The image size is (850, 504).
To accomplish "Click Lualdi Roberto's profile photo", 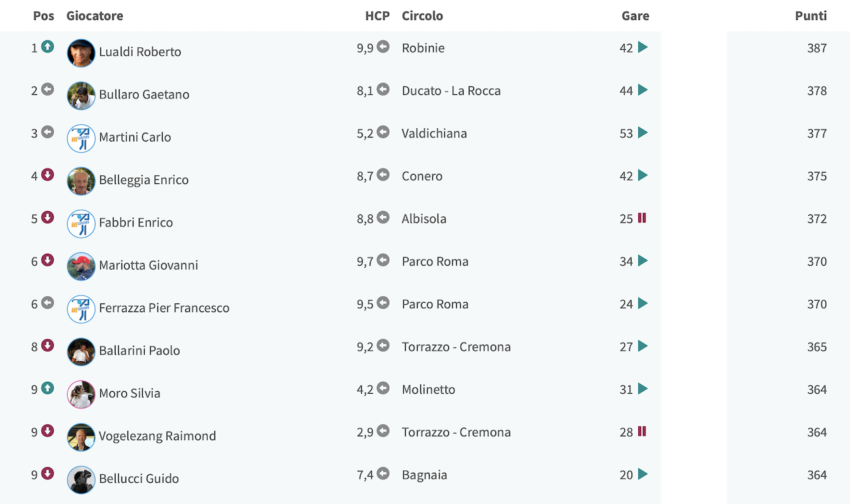I will (81, 52).
